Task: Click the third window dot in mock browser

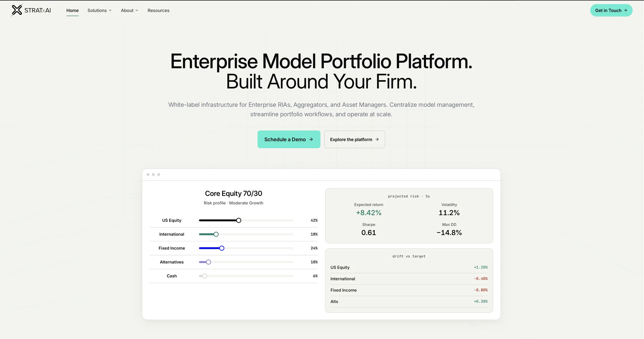Action: pyautogui.click(x=159, y=175)
